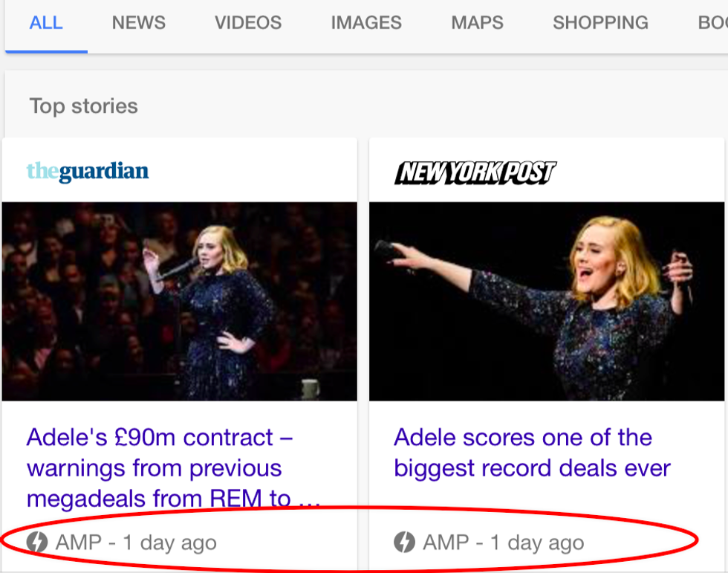Open the NEWS tab

[138, 23]
